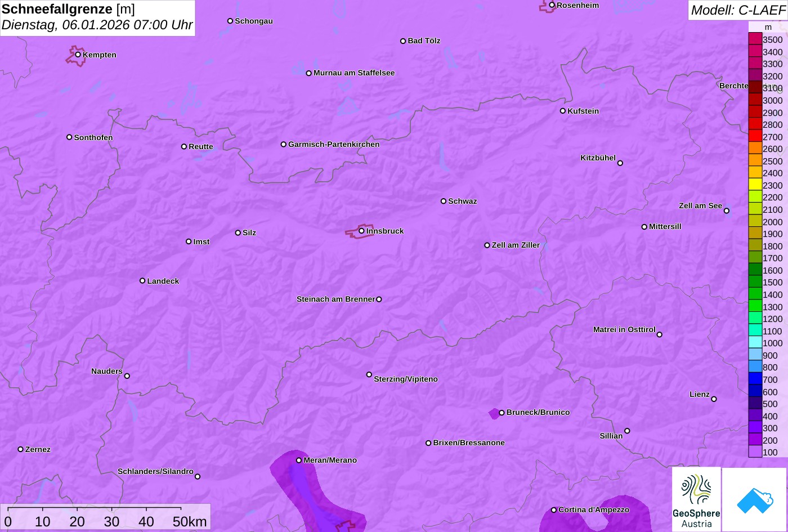Click the Cortina d'Ampezzo marker dot
This screenshot has width=788, height=532.
(554, 510)
